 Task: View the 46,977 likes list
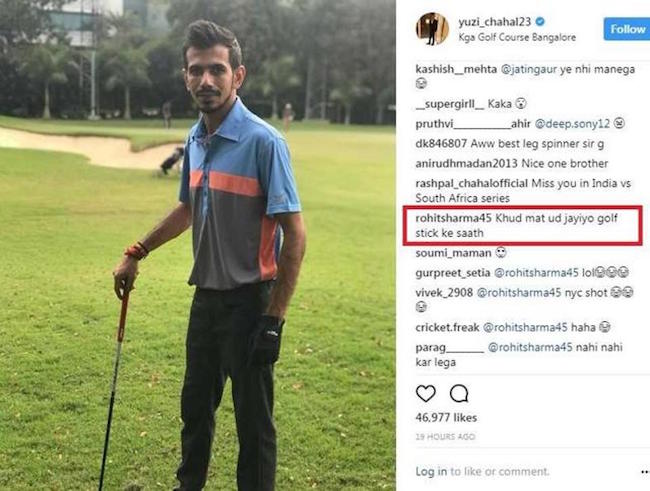(x=446, y=418)
